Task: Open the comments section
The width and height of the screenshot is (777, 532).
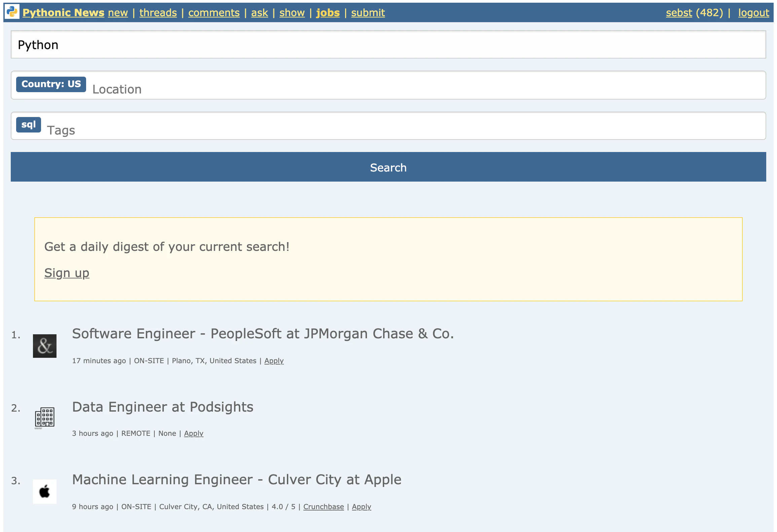Action: tap(214, 13)
